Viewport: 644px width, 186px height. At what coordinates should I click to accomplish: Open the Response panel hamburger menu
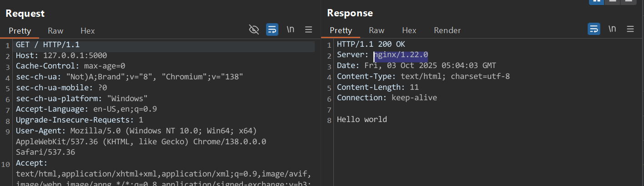pos(630,29)
